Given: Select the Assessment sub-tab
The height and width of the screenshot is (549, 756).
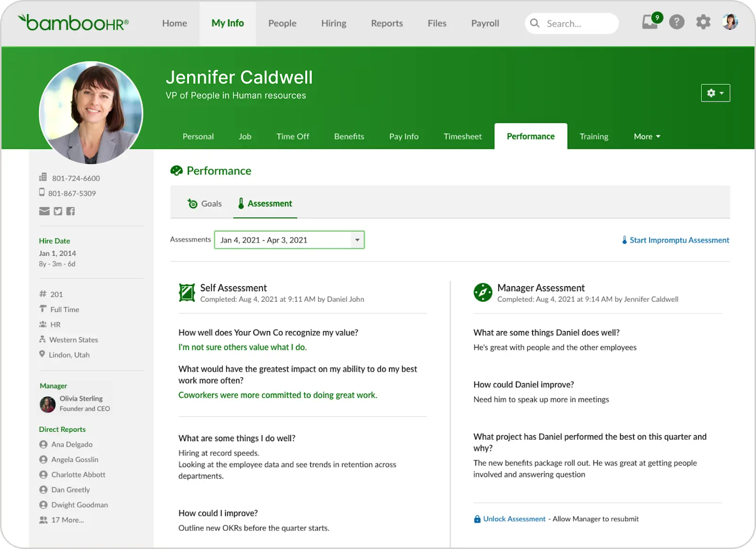Looking at the screenshot, I should [265, 203].
